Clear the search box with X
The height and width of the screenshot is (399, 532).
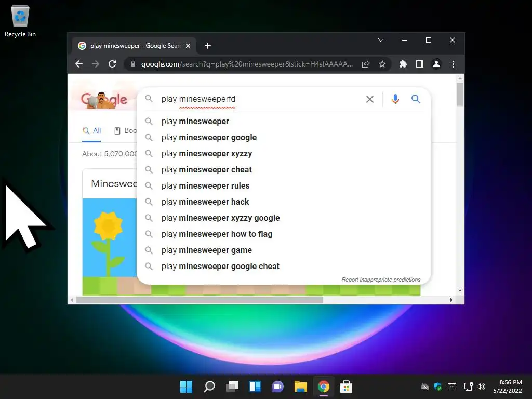pyautogui.click(x=370, y=99)
